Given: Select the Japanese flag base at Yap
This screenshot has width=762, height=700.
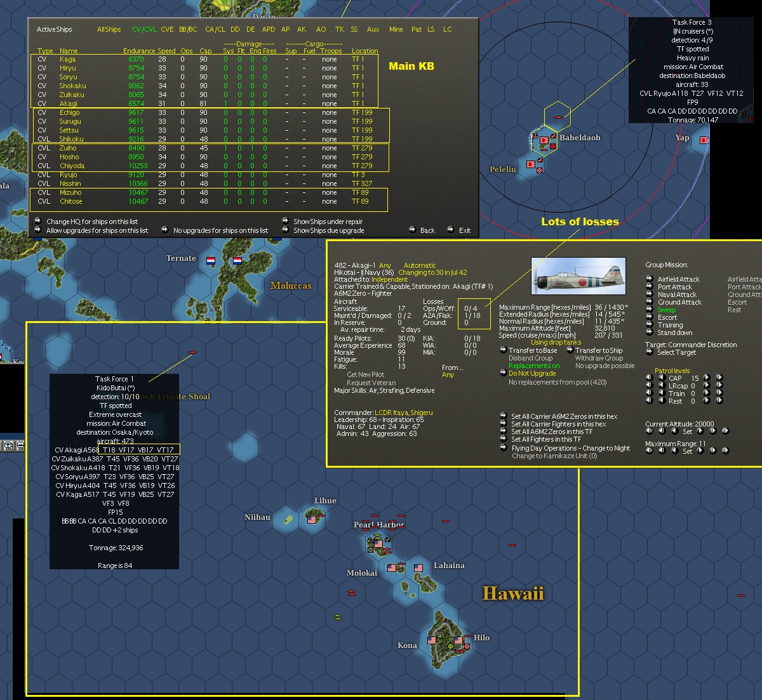Looking at the screenshot, I should coord(704,140).
